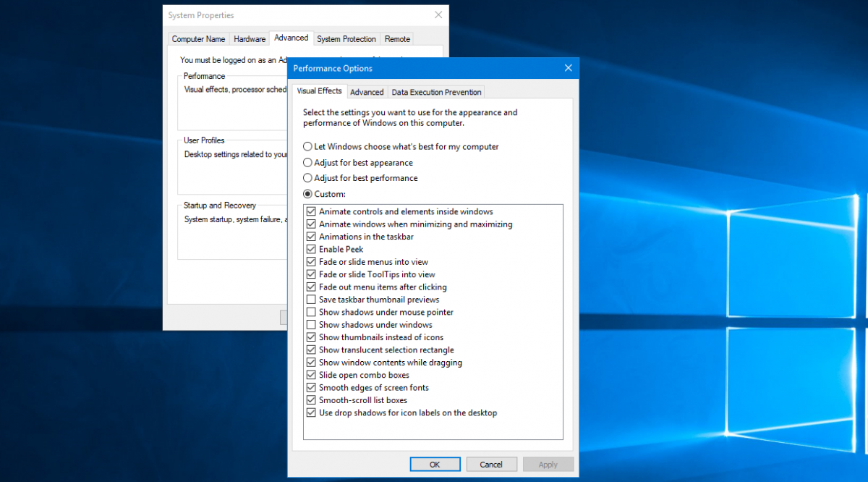This screenshot has height=482, width=868.
Task: Click the OK button
Action: coord(435,464)
